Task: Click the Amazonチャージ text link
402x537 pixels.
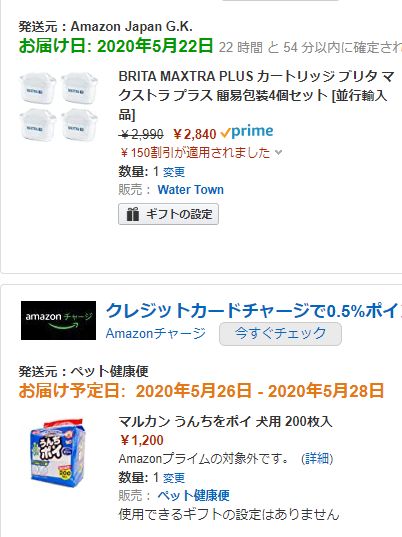Action: [156, 333]
